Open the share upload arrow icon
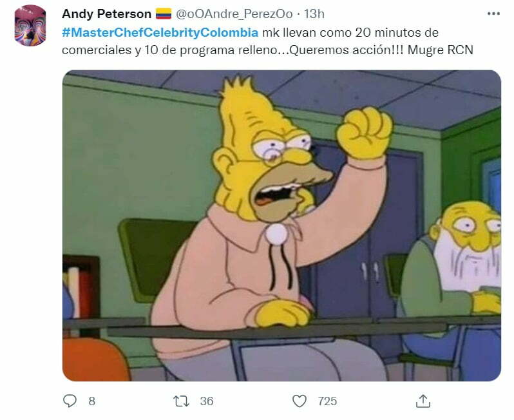This screenshot has width=514, height=420. 423,401
